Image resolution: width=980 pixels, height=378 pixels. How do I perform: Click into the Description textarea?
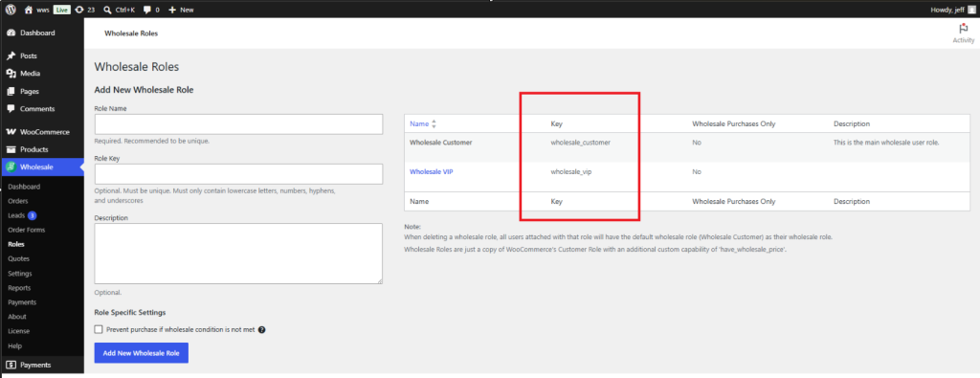[238, 254]
